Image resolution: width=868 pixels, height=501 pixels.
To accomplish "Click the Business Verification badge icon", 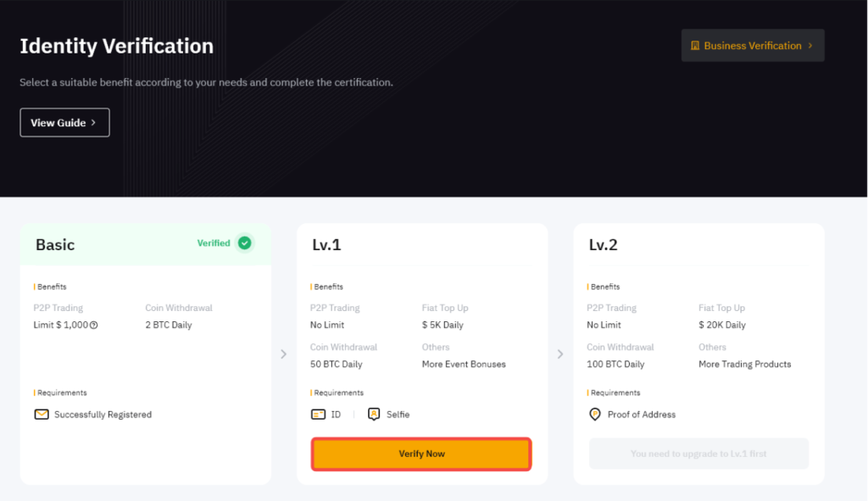I will [695, 45].
